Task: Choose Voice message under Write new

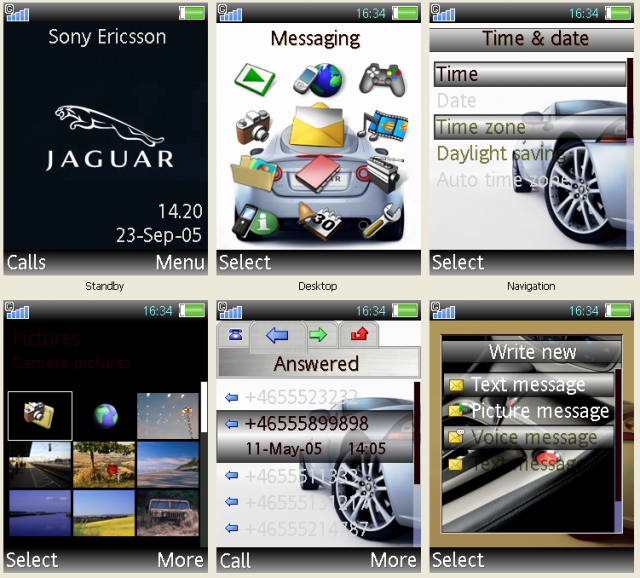Action: point(528,438)
